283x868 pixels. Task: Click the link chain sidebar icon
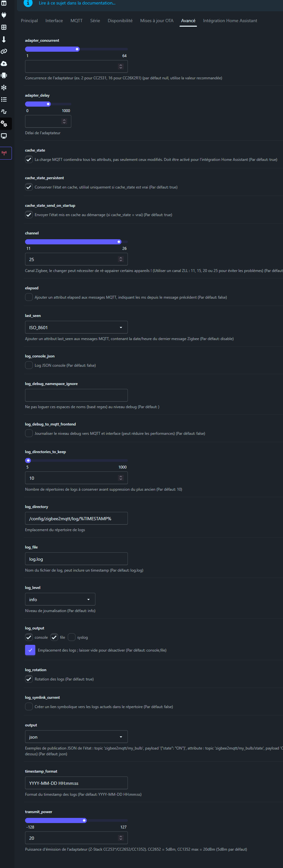click(4, 52)
